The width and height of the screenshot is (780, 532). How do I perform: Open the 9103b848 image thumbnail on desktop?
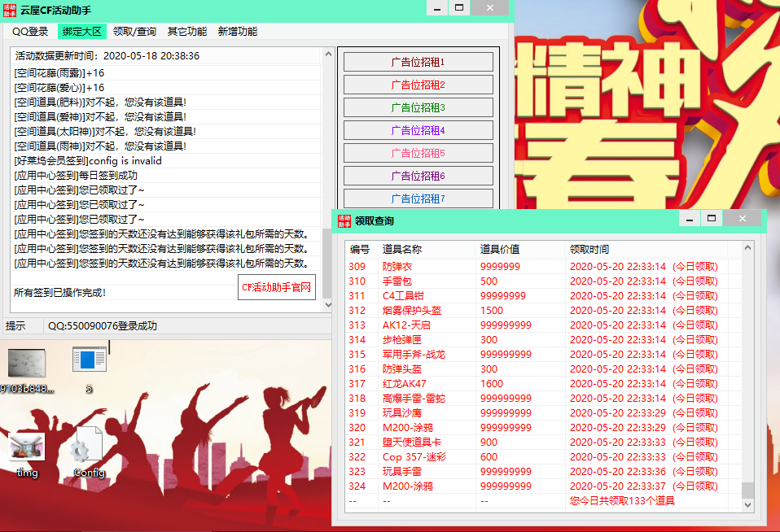point(26,364)
